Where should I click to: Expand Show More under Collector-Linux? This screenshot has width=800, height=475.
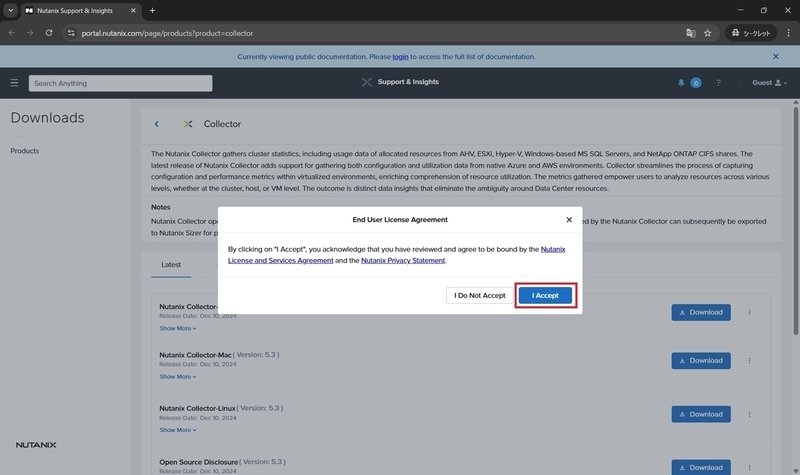click(x=178, y=430)
